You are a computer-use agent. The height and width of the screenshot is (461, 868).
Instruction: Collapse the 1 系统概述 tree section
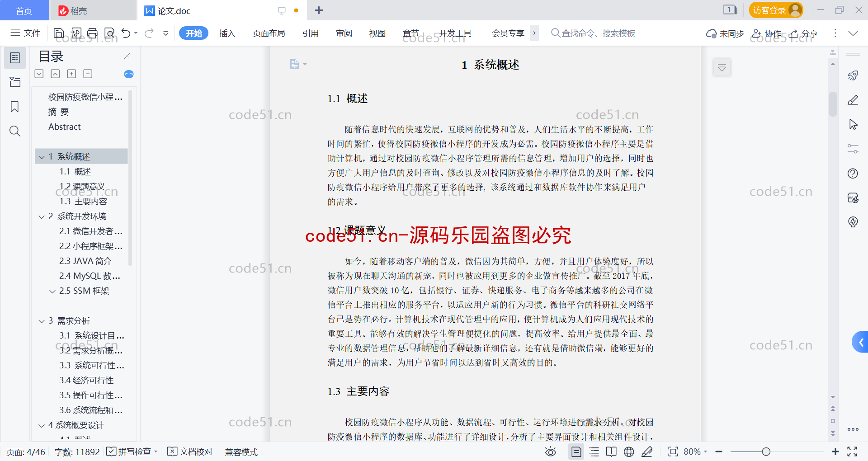pos(42,157)
